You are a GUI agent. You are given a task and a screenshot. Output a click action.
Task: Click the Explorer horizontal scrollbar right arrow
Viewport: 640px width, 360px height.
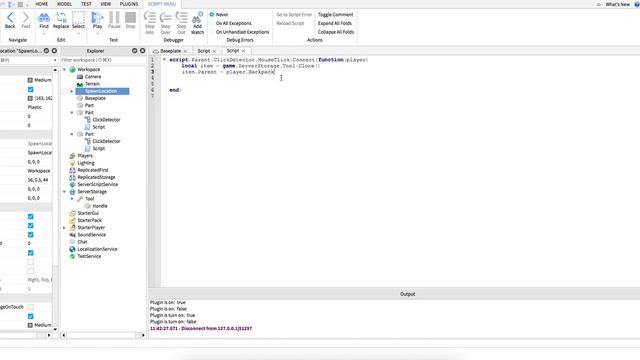(x=143, y=335)
